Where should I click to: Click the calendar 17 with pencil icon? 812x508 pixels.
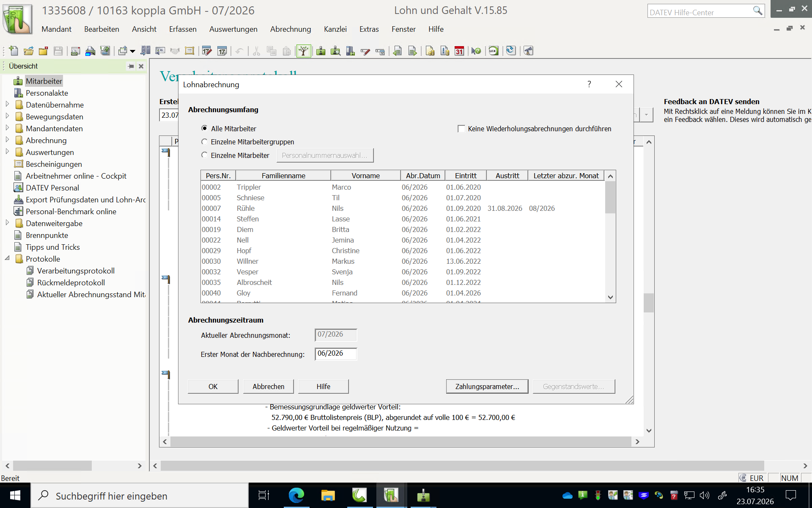[207, 51]
